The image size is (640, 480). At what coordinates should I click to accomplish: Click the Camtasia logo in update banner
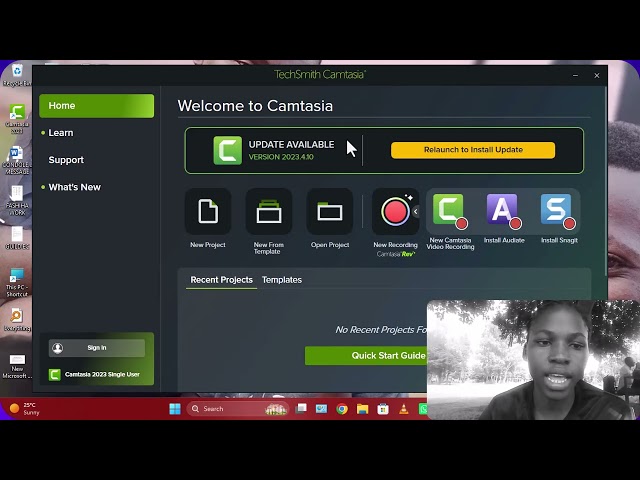[227, 150]
